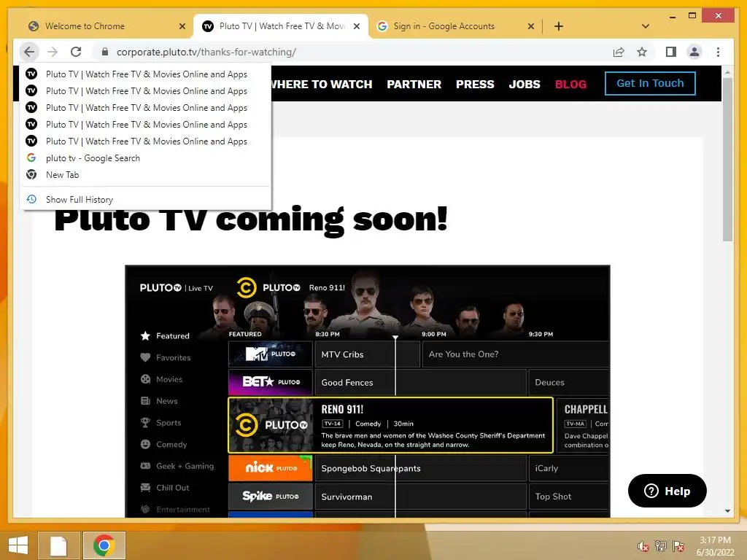Click the scrollbar down arrow
The image size is (747, 560).
point(727,511)
